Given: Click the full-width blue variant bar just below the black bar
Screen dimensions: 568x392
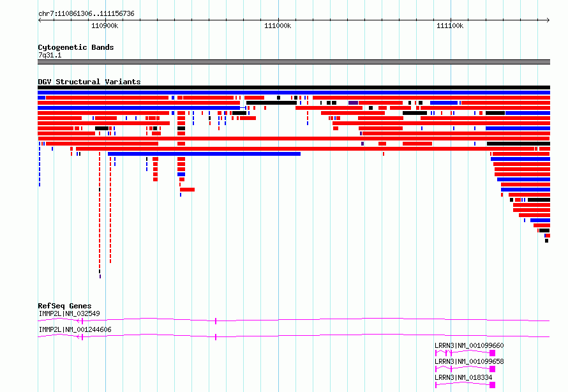Looking at the screenshot, I should (294, 93).
